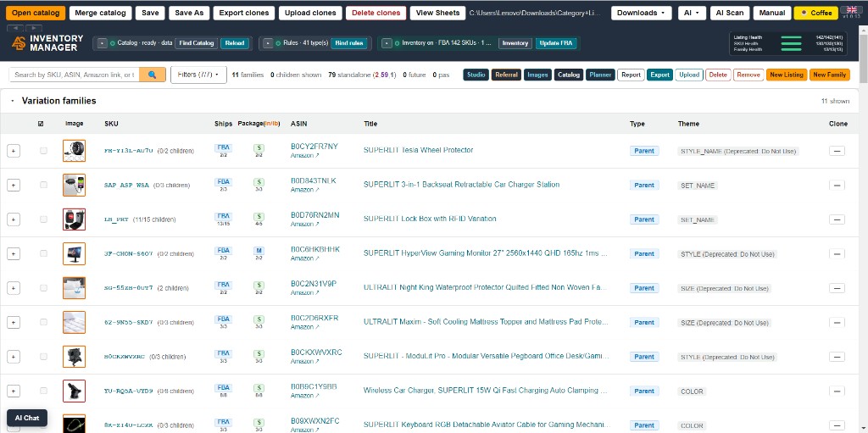Expand the Night King Waterproof Protector family
The height and width of the screenshot is (433, 868).
[x=14, y=288]
